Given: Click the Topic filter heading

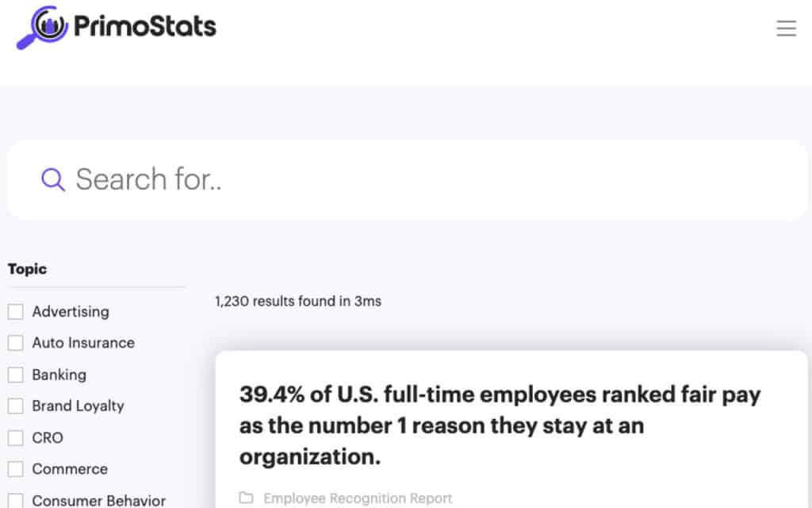Looking at the screenshot, I should click(x=28, y=269).
